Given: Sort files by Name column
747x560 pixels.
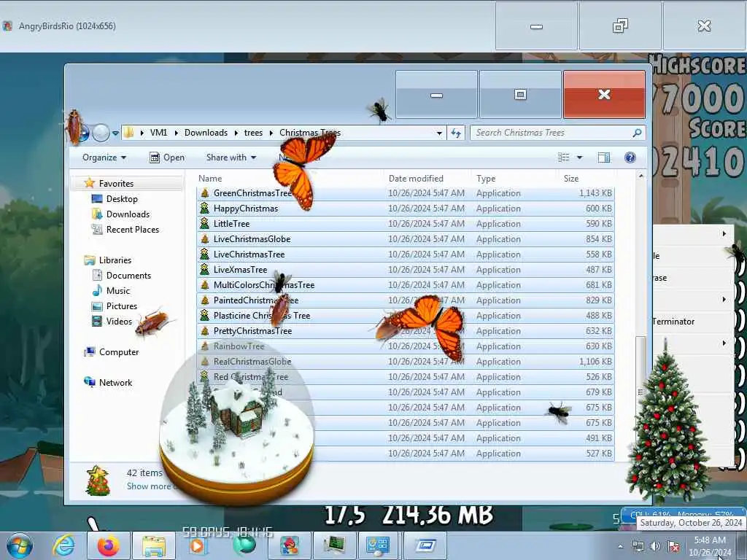Looking at the screenshot, I should [x=210, y=179].
